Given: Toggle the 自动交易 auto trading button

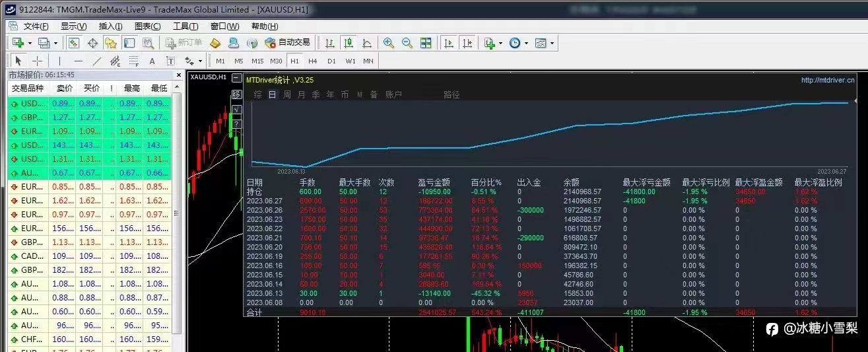Looking at the screenshot, I should pyautogui.click(x=287, y=42).
